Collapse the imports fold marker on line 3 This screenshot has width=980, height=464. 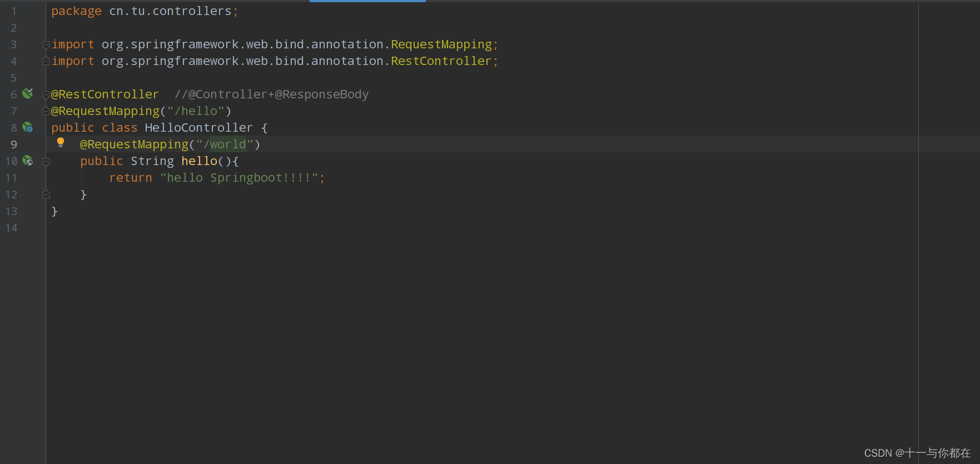click(x=46, y=44)
